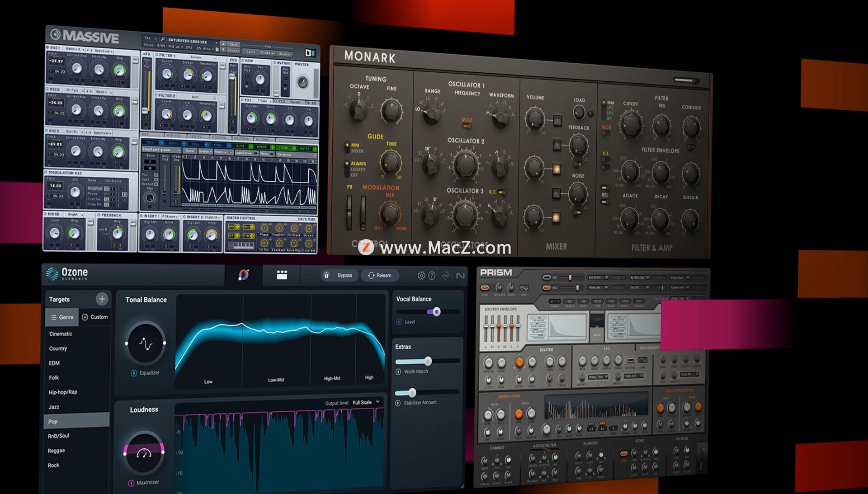The height and width of the screenshot is (494, 868).
Task: Open the Massive Noise Bright dropdown
Action: pos(75,214)
